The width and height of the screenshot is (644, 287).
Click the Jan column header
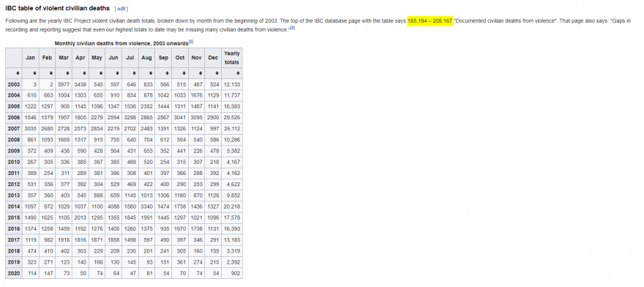point(31,58)
